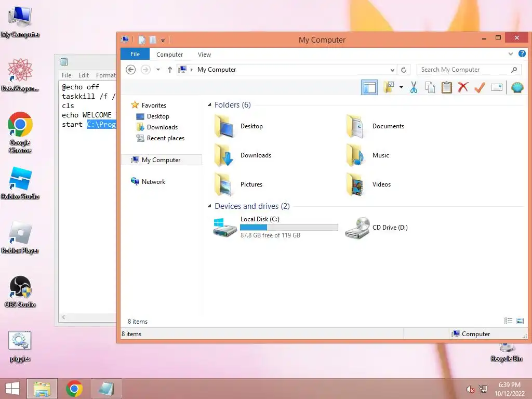Click the red X Delete icon
The image size is (532, 399).
(x=463, y=87)
